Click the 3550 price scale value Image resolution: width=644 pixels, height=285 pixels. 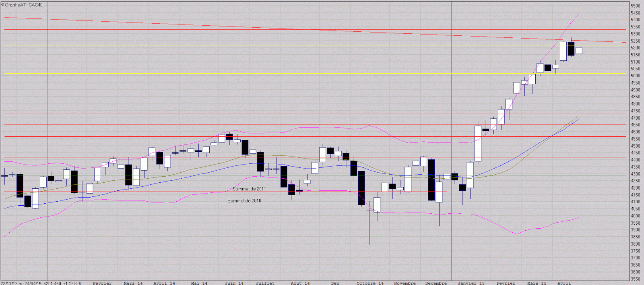coord(636,279)
